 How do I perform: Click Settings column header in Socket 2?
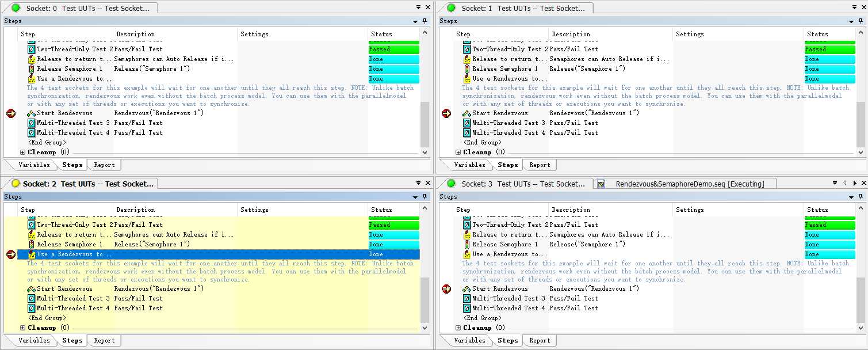[303, 210]
